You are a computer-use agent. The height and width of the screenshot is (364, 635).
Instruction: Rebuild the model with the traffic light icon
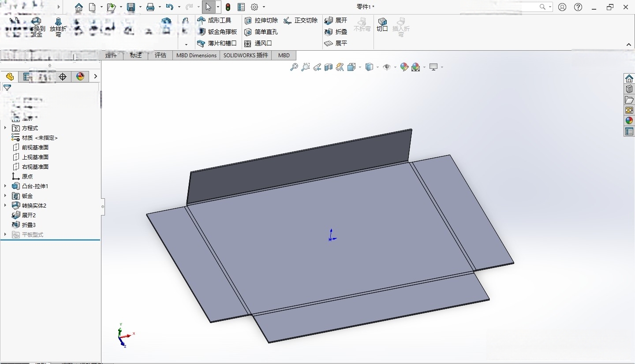tap(228, 7)
